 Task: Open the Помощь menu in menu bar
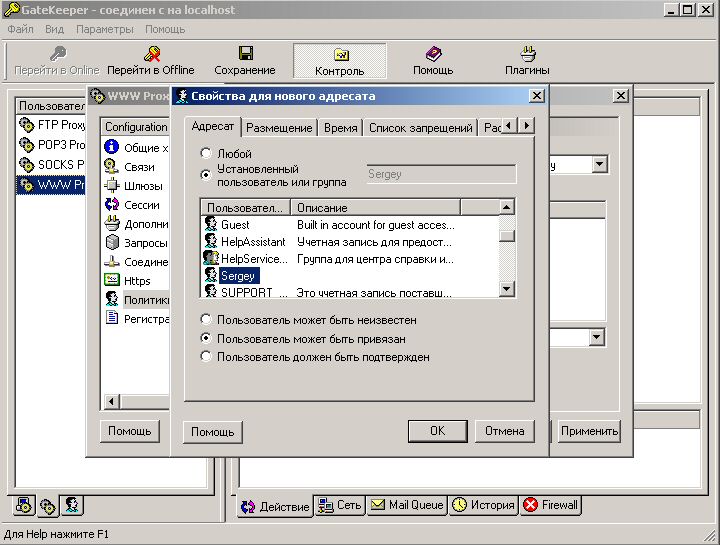[x=165, y=29]
